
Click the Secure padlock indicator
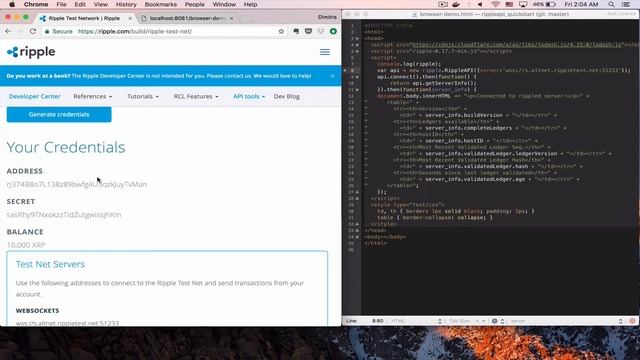59,31
